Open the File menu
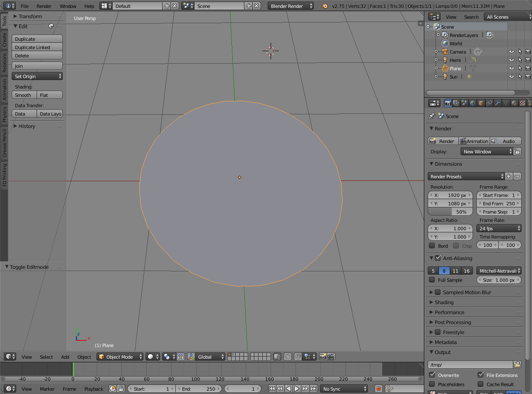The width and height of the screenshot is (532, 394). 25,6
